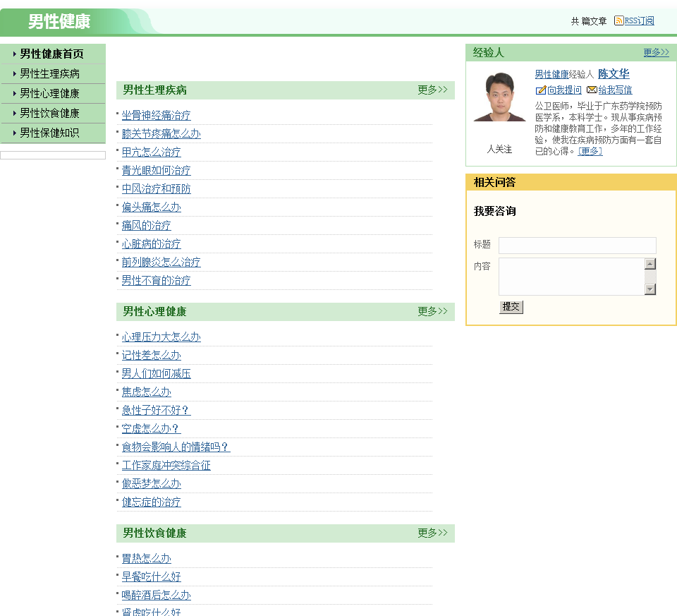The image size is (677, 616).
Task: Open article 男人们如何减压
Action: (x=156, y=374)
